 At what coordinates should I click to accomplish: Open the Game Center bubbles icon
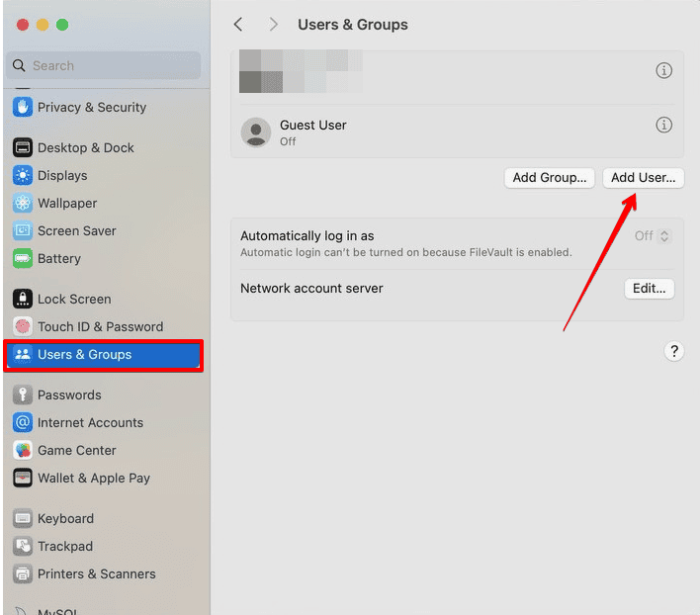click(x=23, y=450)
